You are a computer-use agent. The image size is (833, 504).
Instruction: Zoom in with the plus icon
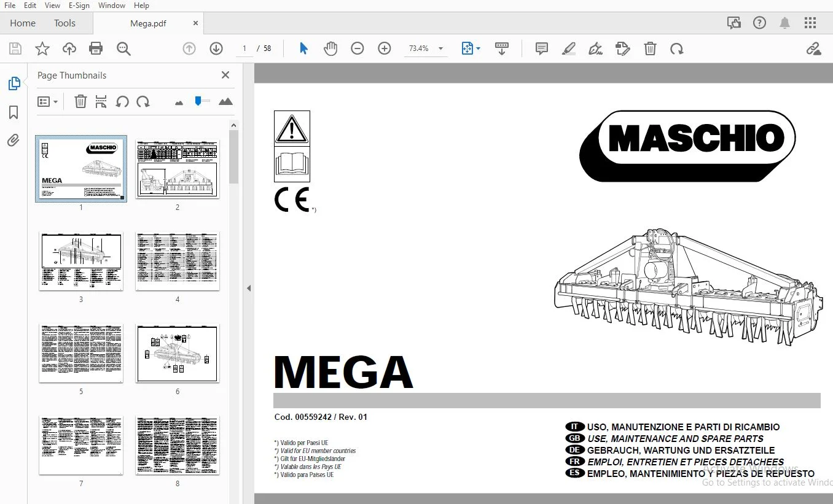(x=385, y=48)
